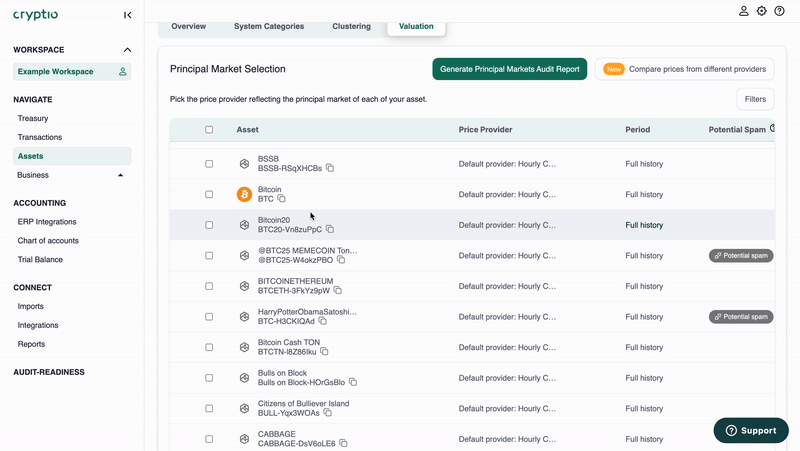The height and width of the screenshot is (451, 800).
Task: Click the HarryPotterObamaSatoshi token icon
Action: (244, 317)
